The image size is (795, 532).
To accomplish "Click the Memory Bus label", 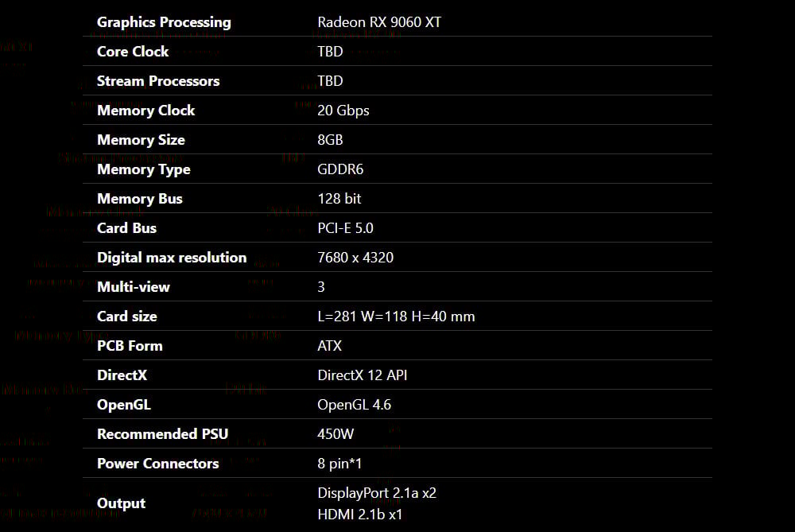I will [139, 199].
